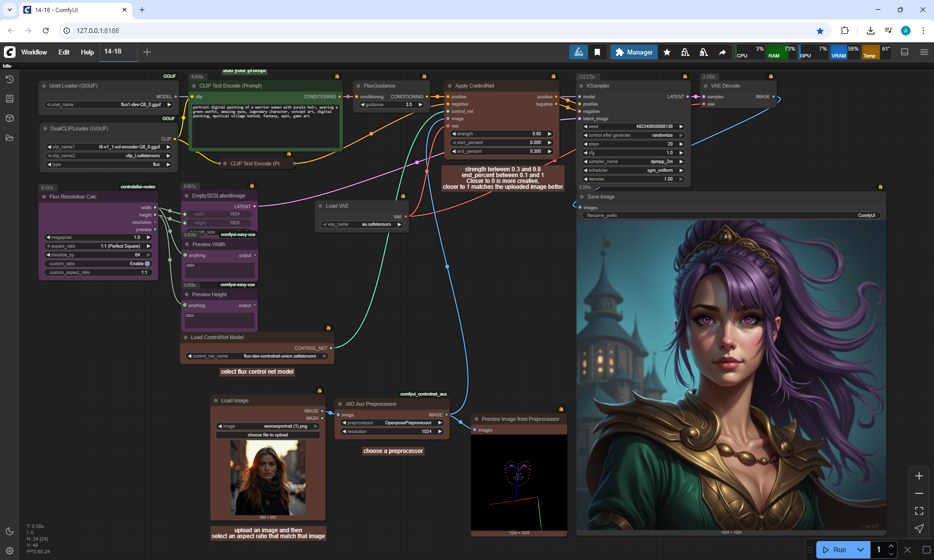Click the share arrow icon in toolbar

click(x=722, y=52)
